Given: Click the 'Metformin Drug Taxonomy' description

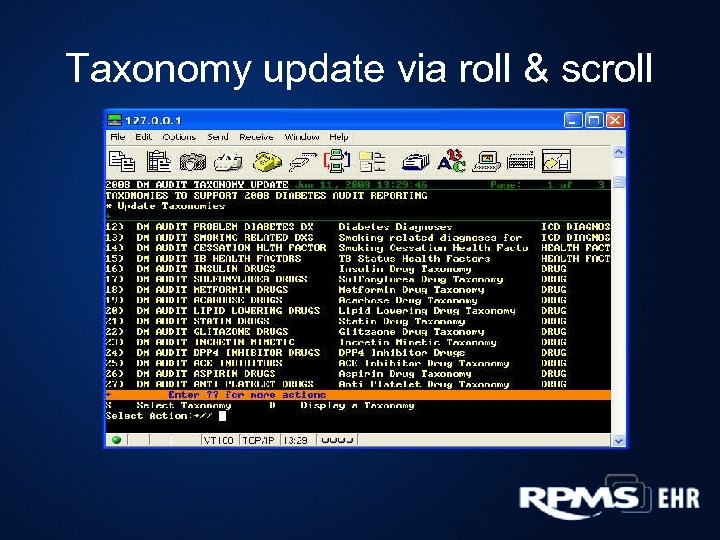Looking at the screenshot, I should click(x=411, y=290).
